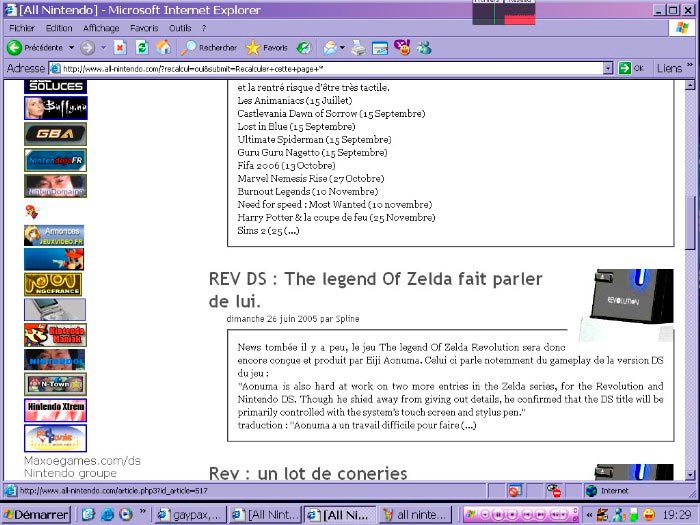This screenshot has height=525, width=700.
Task: Expand the Liens links toolbar chevron
Action: 690,66
